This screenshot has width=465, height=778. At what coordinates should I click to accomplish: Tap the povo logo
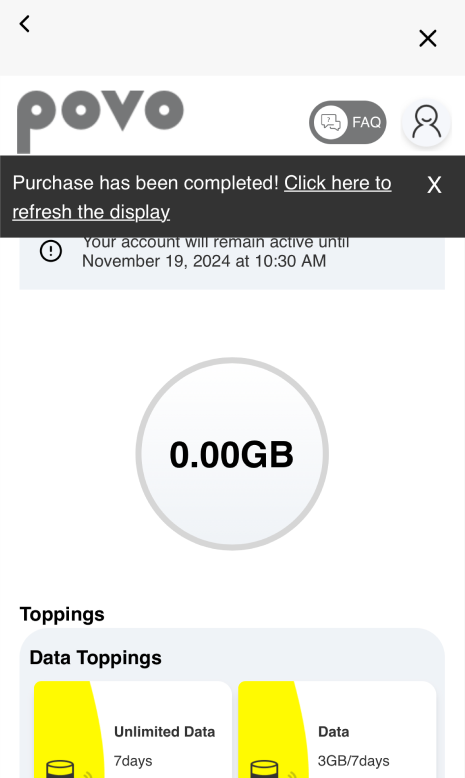100,121
